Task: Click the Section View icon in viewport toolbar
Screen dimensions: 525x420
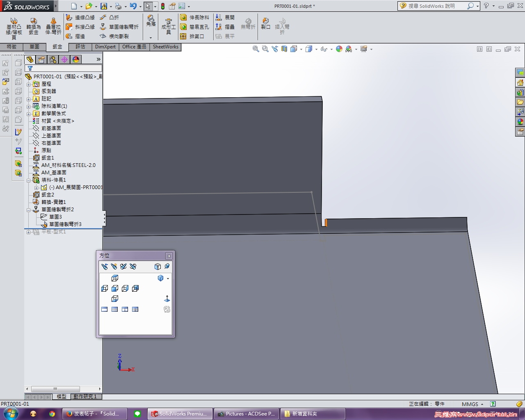Action: tap(284, 49)
